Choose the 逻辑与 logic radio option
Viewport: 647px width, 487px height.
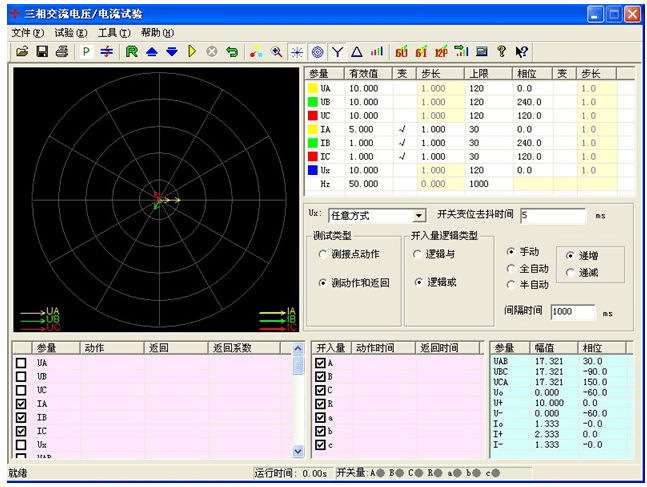coord(418,254)
